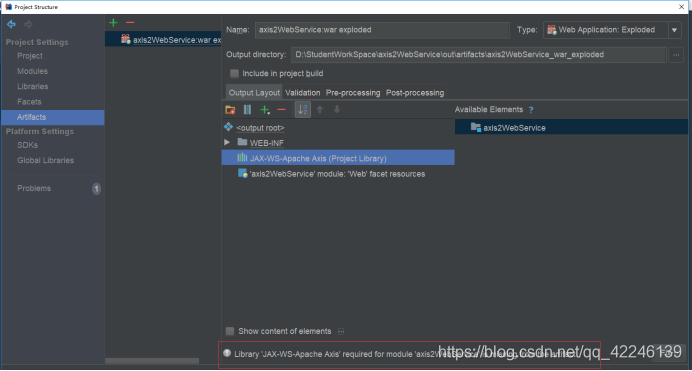Switch to Output Layout tab
The height and width of the screenshot is (371, 692).
(x=254, y=93)
